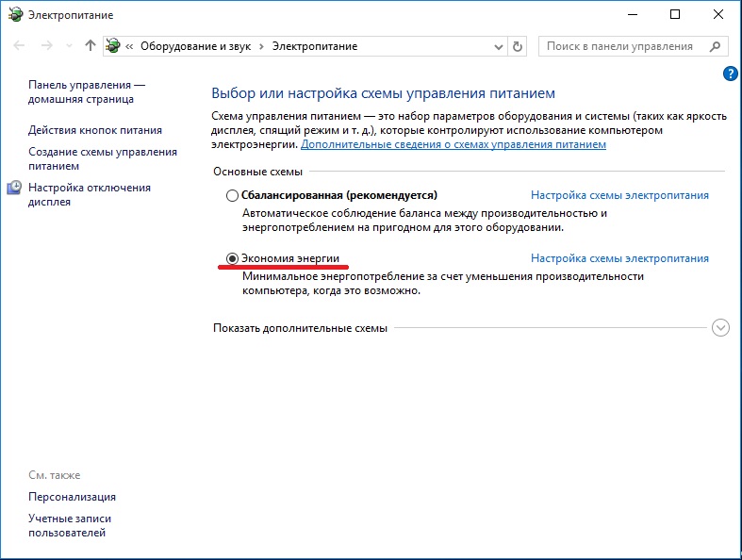Open the Персонализация link
Viewport: 742px width, 560px height.
[x=72, y=497]
